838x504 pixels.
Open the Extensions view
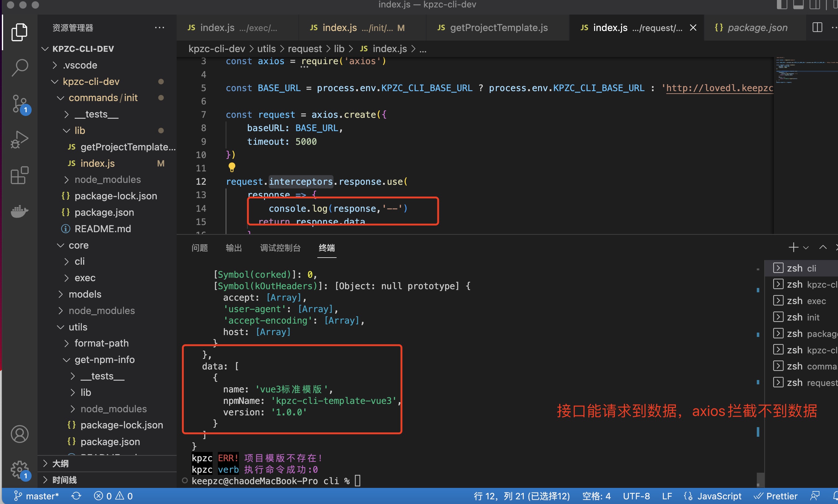click(x=19, y=175)
